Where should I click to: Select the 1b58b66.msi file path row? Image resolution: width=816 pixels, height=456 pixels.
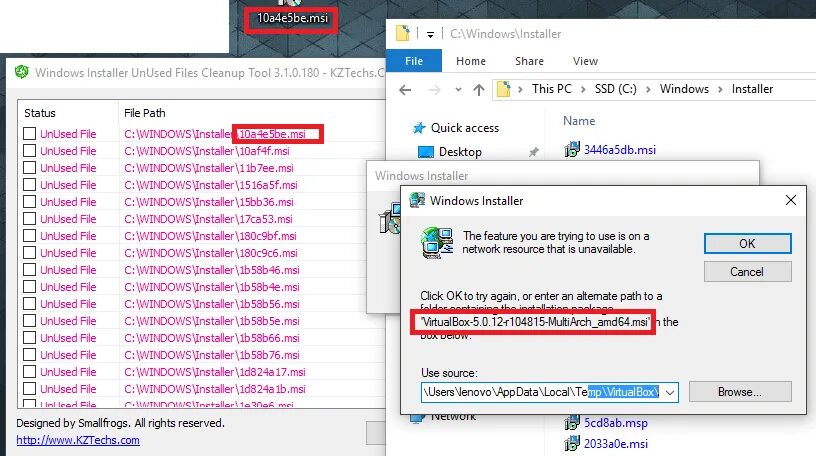coord(212,338)
